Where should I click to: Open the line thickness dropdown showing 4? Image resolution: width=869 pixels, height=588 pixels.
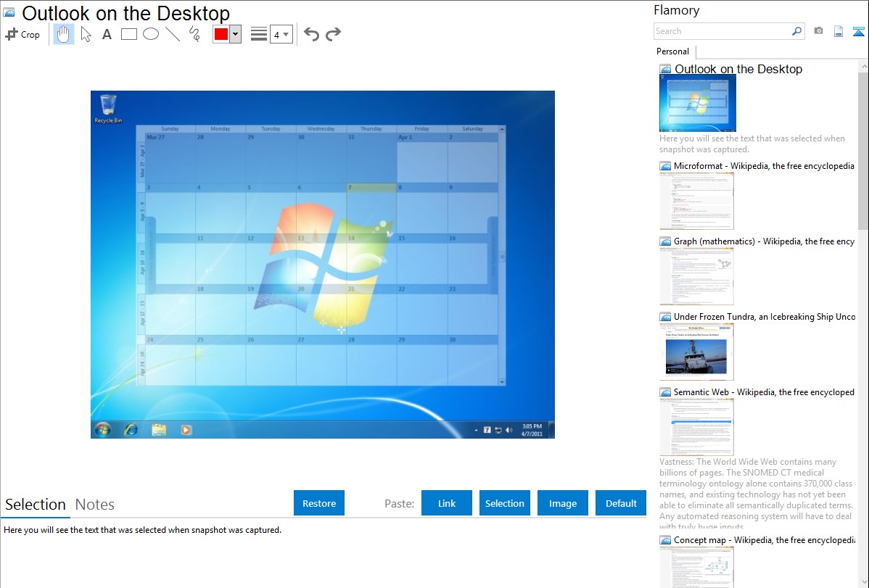click(x=281, y=34)
